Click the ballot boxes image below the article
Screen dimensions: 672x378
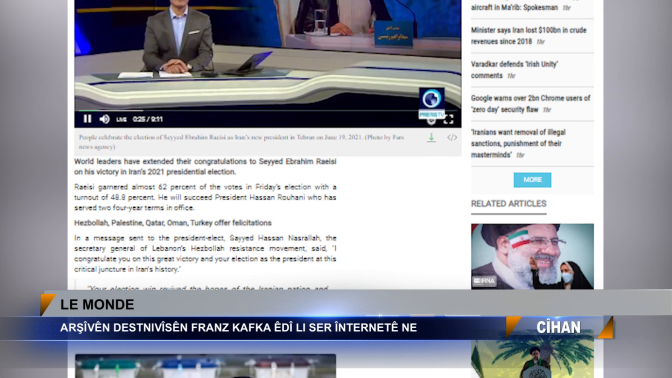[205, 366]
